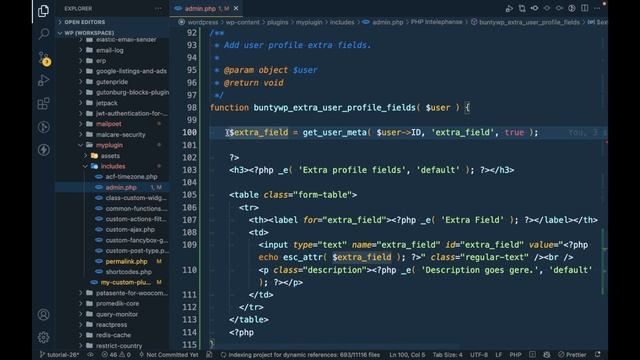Expand the malcare-security folder
This screenshot has height=360, width=640.
tap(120, 134)
